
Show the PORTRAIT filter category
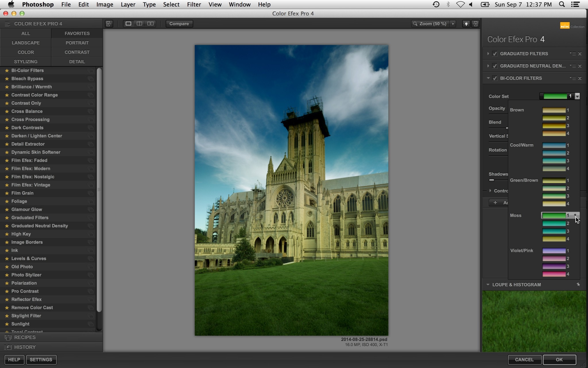pyautogui.click(x=77, y=43)
